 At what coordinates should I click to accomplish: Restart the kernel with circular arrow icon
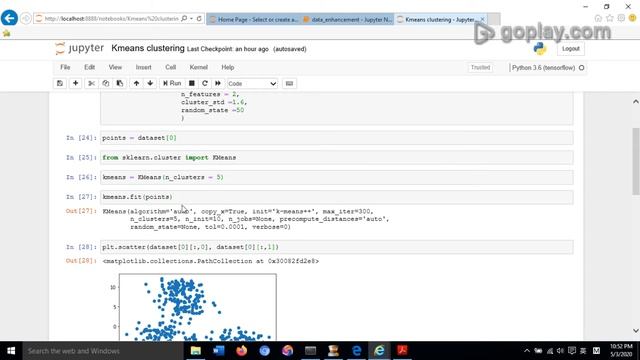point(205,83)
